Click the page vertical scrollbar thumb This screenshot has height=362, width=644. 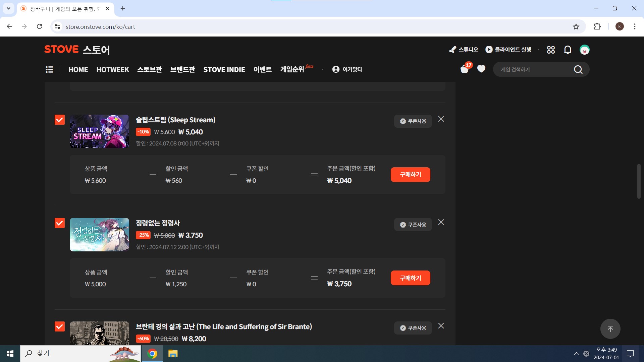click(639, 181)
